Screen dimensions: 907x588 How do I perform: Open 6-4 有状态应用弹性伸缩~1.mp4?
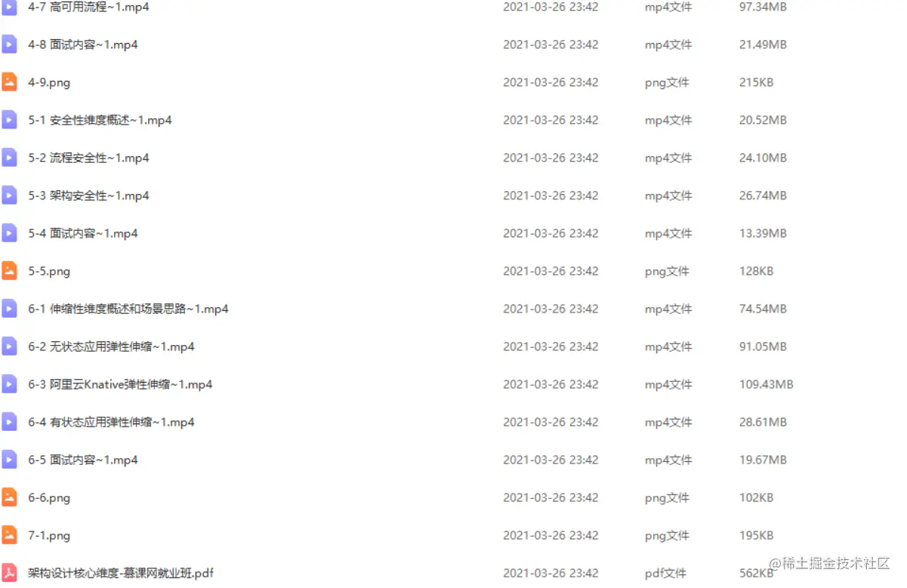pyautogui.click(x=111, y=422)
